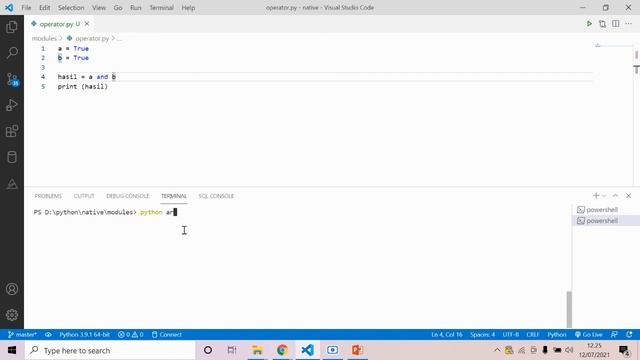
Task: Open the Accounts menu
Action: [12, 289]
